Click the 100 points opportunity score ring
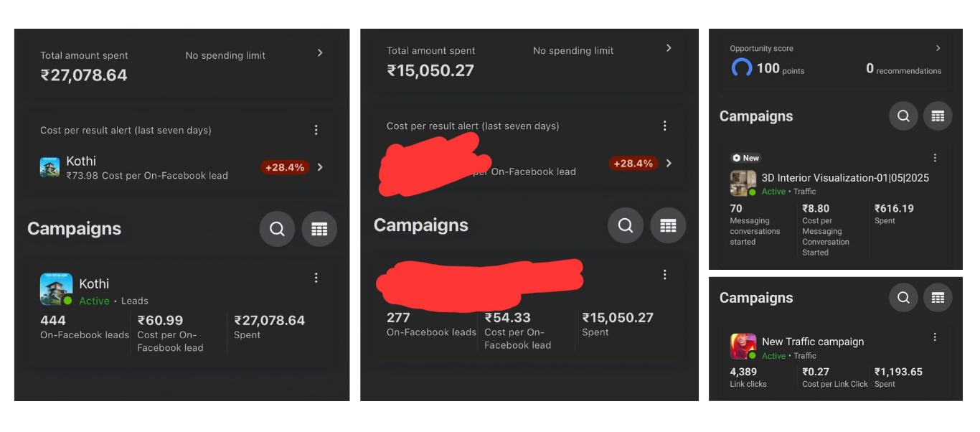980x432 pixels. click(x=742, y=68)
